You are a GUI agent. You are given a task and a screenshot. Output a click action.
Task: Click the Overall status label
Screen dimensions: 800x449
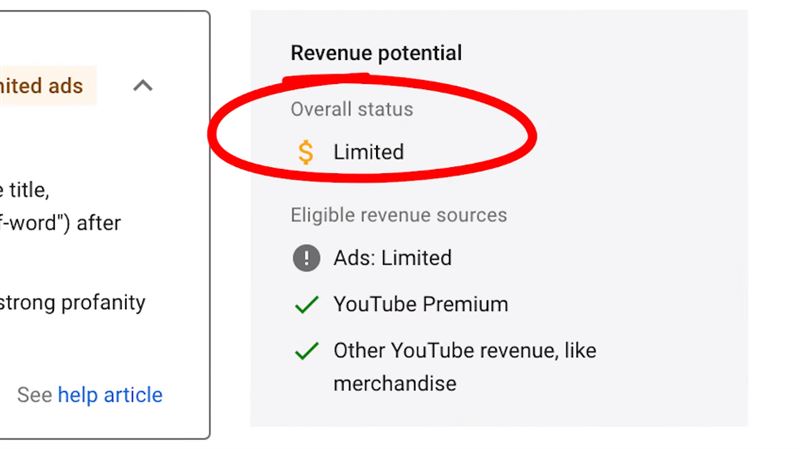[352, 109]
